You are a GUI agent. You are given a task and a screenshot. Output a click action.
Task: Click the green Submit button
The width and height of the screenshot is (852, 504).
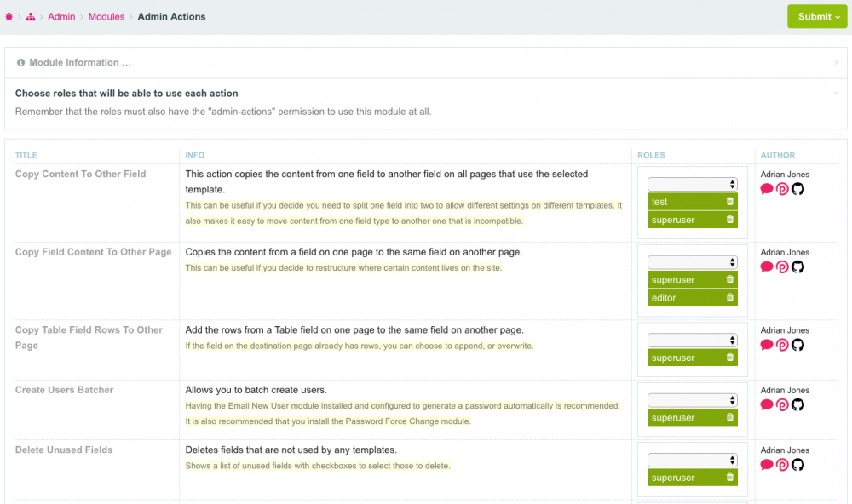(816, 16)
